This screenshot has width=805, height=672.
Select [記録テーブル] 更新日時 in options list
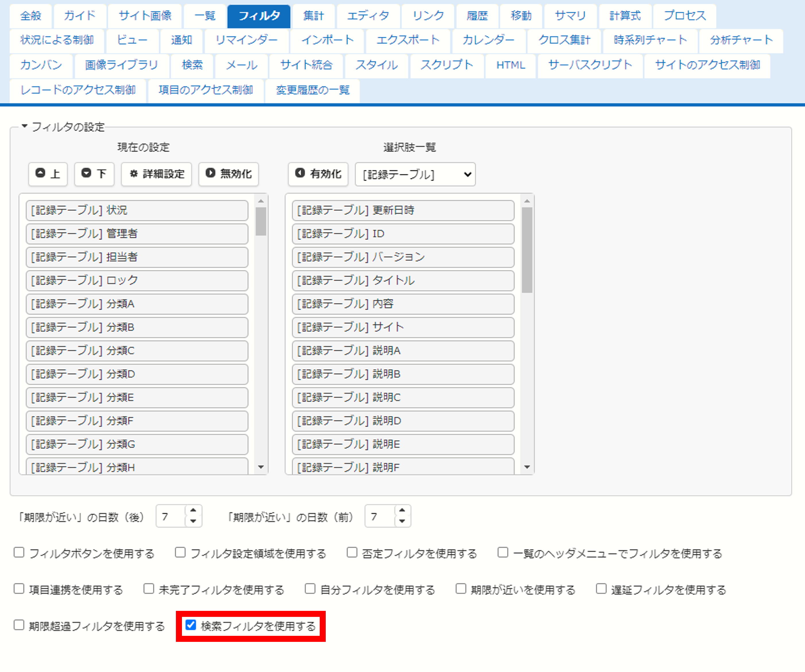(403, 210)
